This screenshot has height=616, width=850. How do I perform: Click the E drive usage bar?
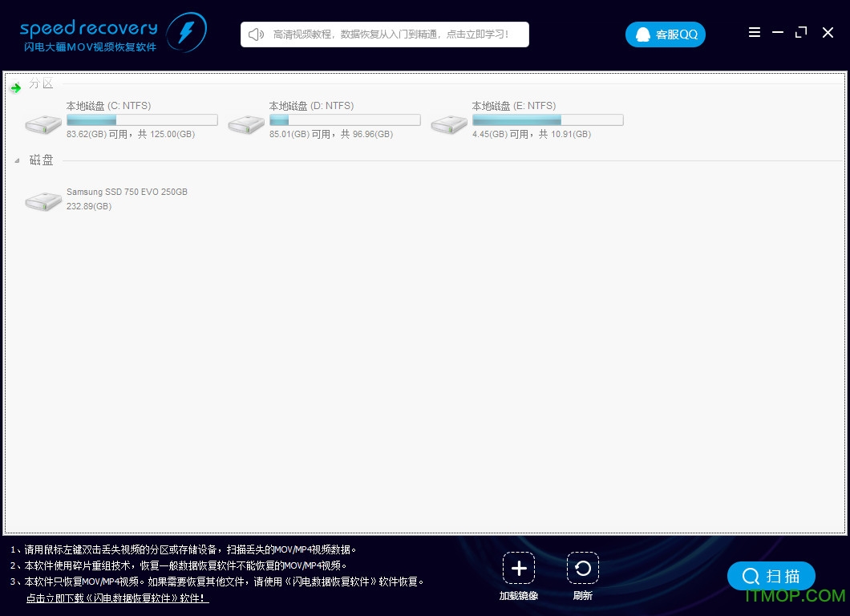548,120
